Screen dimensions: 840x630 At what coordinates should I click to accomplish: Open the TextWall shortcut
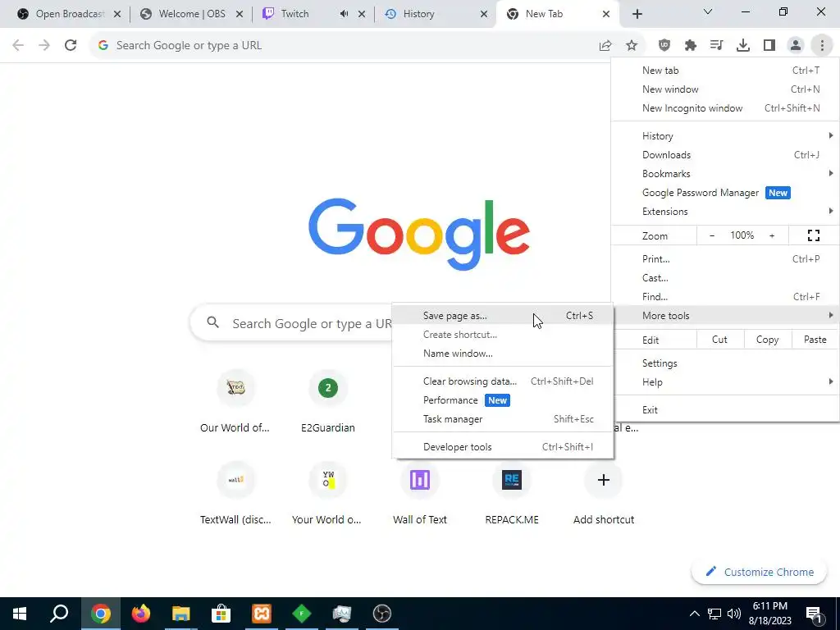pos(235,493)
